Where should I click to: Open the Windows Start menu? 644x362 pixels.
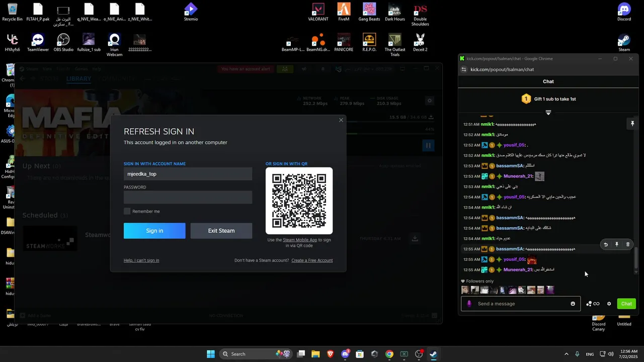tap(211, 354)
